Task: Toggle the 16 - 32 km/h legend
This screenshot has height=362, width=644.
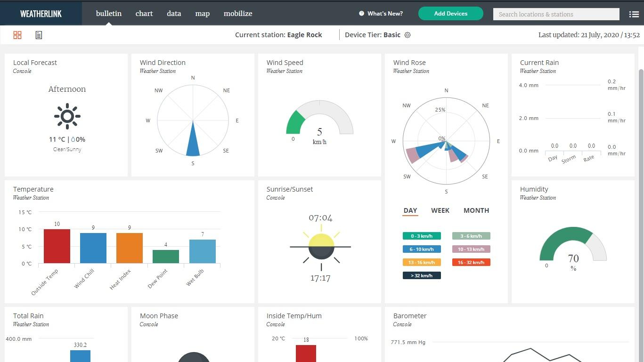Action: (471, 262)
